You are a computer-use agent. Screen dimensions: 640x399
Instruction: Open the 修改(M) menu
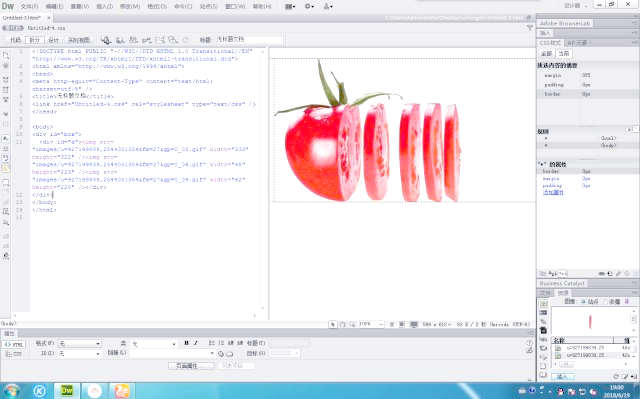click(x=130, y=7)
